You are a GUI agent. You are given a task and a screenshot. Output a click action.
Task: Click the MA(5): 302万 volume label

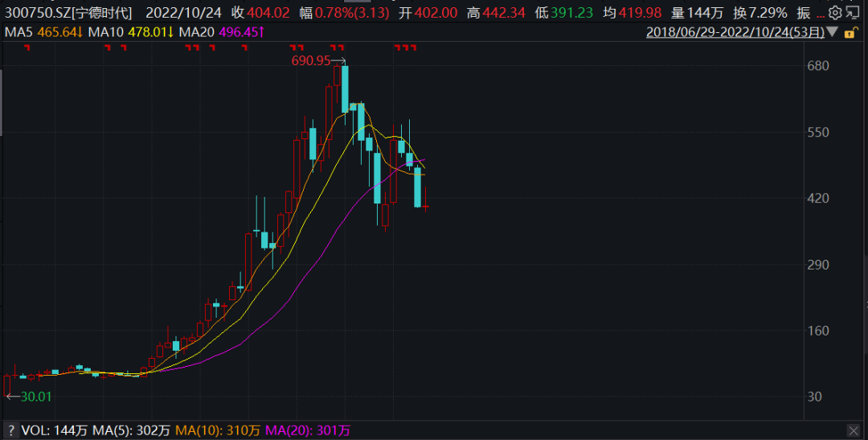pyautogui.click(x=132, y=430)
